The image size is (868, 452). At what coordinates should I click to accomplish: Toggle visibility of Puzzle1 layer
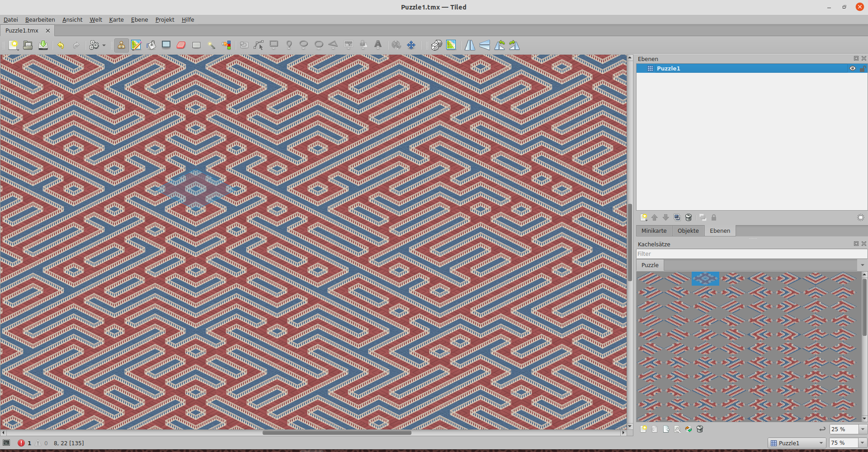pyautogui.click(x=852, y=69)
